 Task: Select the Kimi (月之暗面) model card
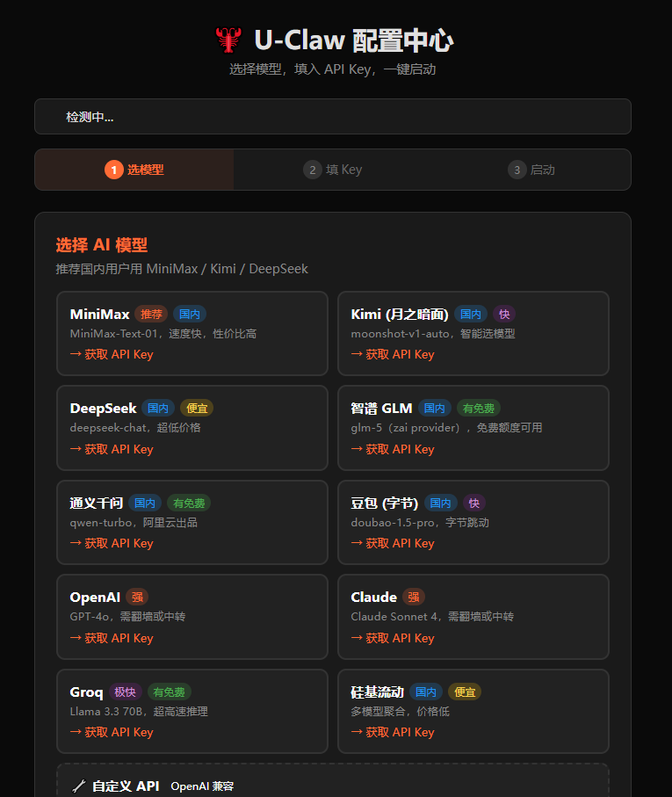click(473, 333)
